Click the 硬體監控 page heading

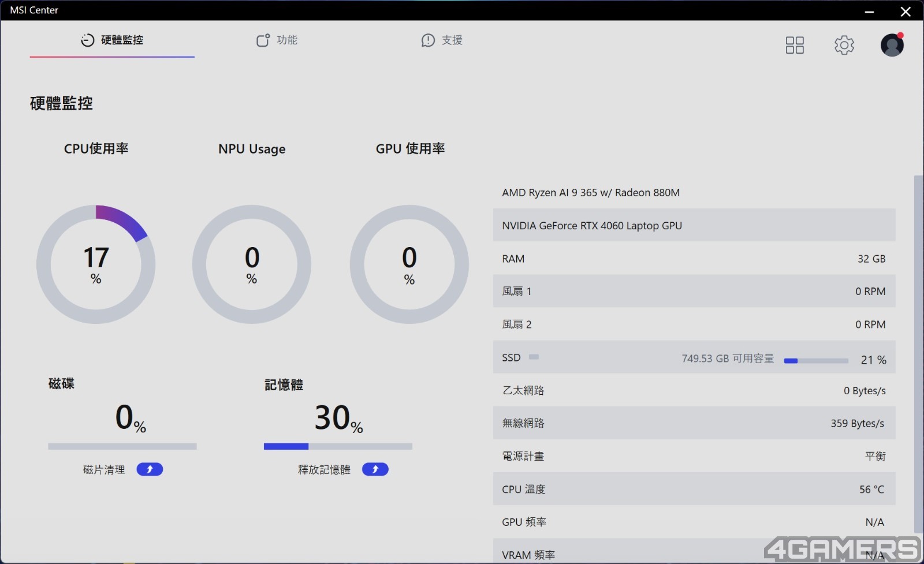61,103
